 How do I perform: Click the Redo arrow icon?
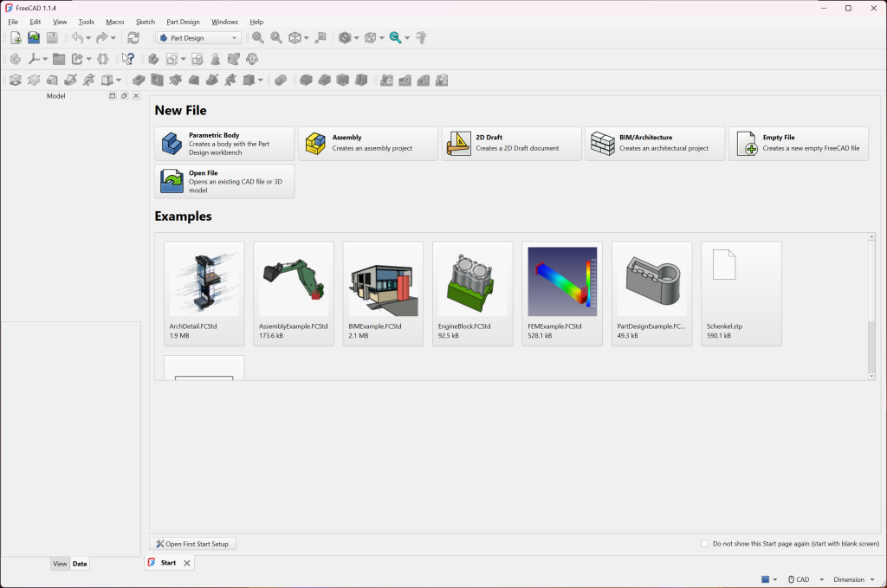click(x=102, y=38)
